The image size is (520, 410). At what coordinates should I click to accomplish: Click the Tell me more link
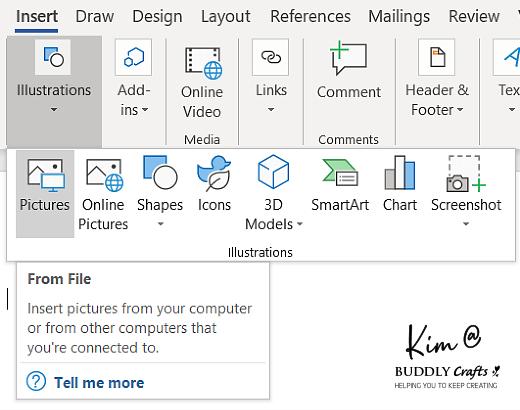point(99,383)
